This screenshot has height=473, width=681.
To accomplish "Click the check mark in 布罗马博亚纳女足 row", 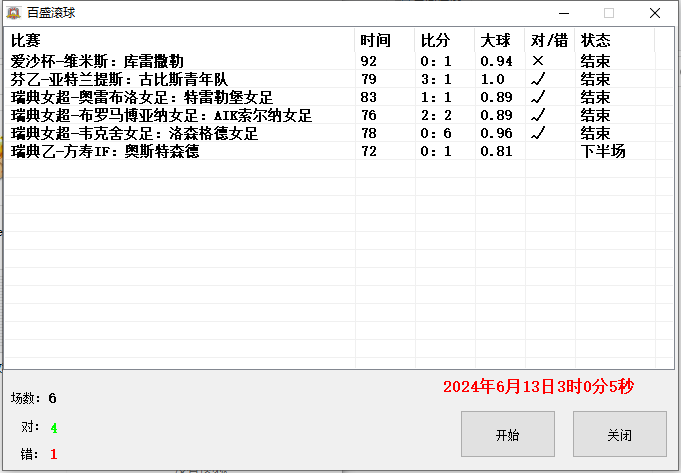I will click(x=538, y=115).
